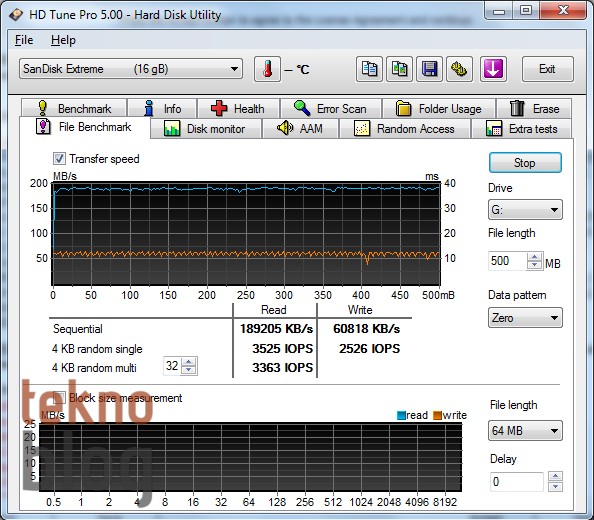Click the Stop button
This screenshot has width=594, height=520.
click(525, 163)
